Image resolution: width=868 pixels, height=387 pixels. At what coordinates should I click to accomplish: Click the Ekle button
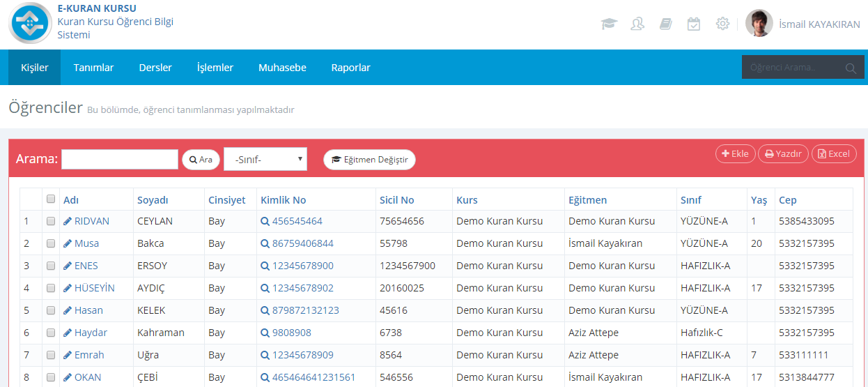tap(735, 153)
